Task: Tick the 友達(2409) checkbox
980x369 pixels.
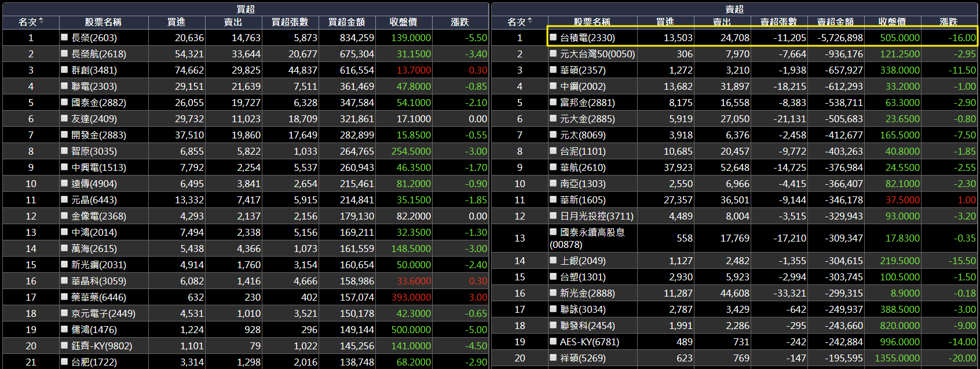Action: tap(64, 118)
